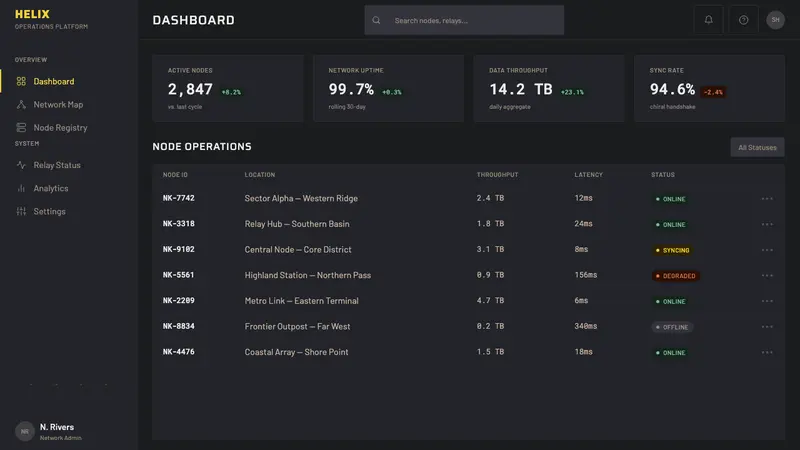Go to Node Registry page
The height and width of the screenshot is (450, 800).
69,128
